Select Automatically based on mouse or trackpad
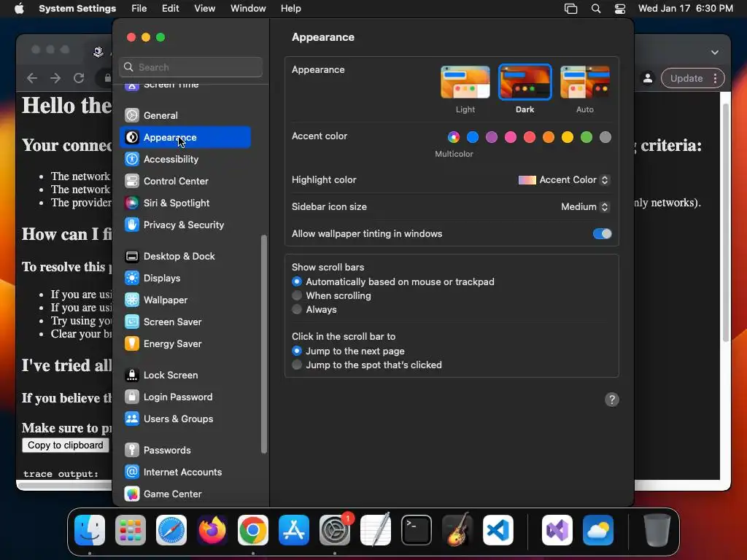This screenshot has width=747, height=560. tap(297, 282)
